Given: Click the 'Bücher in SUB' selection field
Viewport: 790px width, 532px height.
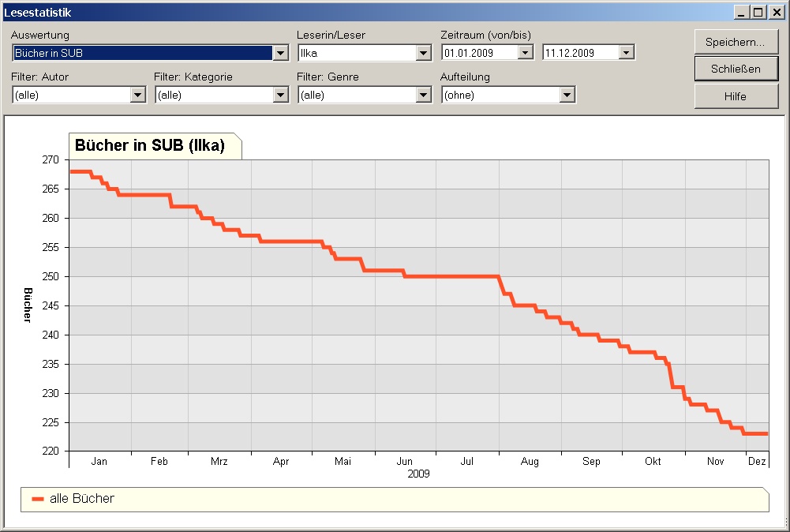Looking at the screenshot, I should 142,53.
